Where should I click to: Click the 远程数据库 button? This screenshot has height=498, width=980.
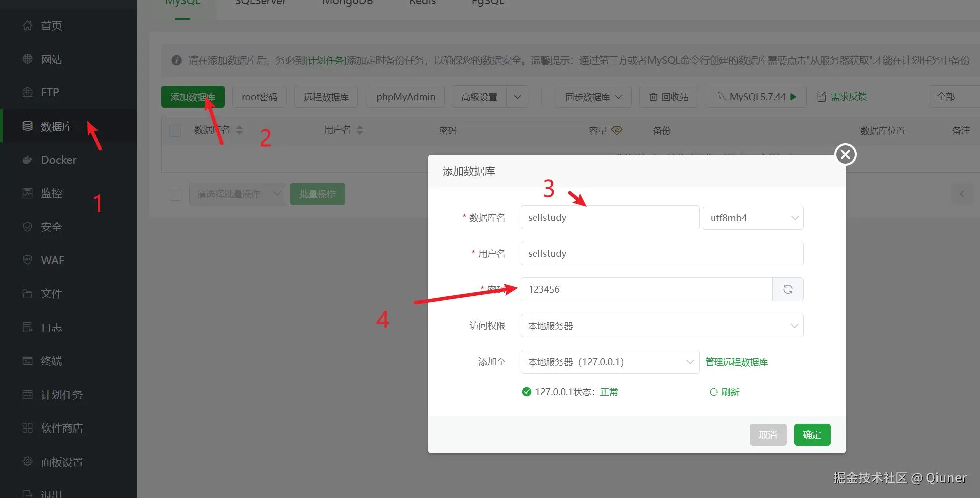[x=326, y=97]
